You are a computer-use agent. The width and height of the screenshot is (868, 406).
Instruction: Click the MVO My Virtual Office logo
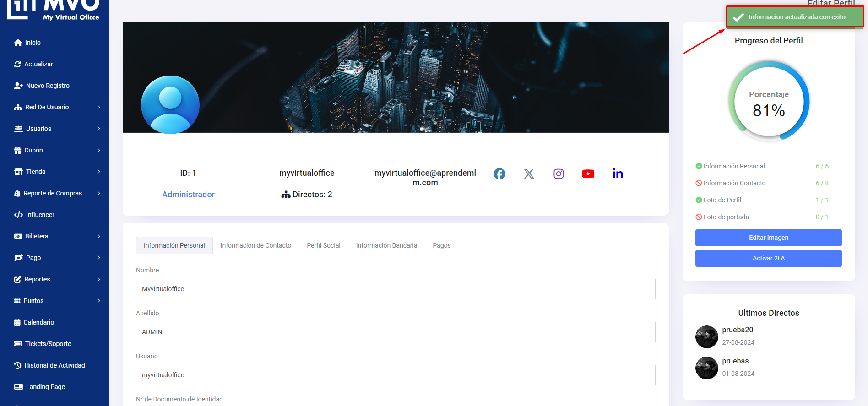tap(54, 10)
